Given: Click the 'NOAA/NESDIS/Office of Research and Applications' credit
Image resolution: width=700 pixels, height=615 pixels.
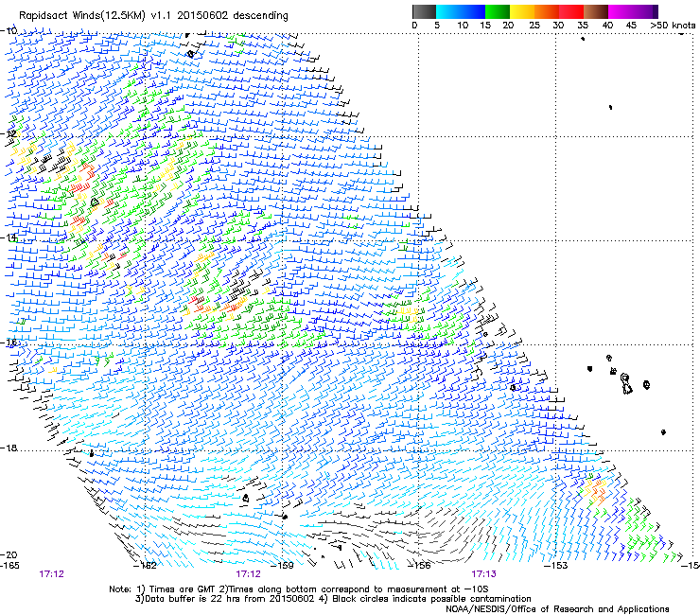Looking at the screenshot, I should pyautogui.click(x=557, y=608).
